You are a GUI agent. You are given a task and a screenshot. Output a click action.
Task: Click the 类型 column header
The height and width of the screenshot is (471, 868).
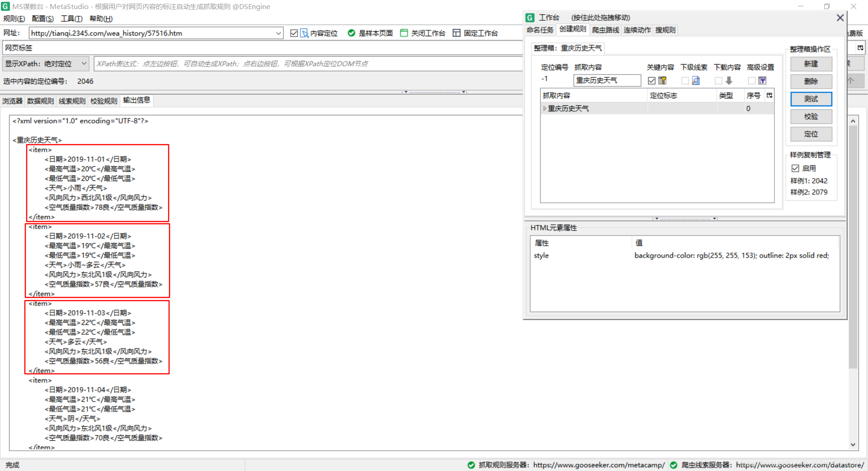pyautogui.click(x=731, y=95)
